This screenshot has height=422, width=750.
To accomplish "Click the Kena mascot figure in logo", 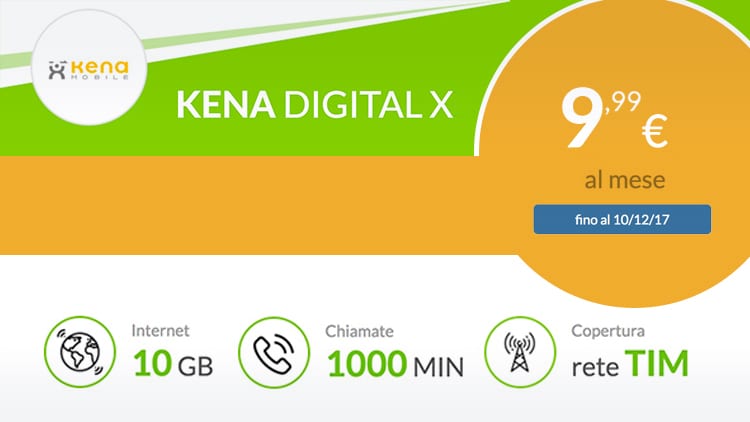I will (x=57, y=70).
